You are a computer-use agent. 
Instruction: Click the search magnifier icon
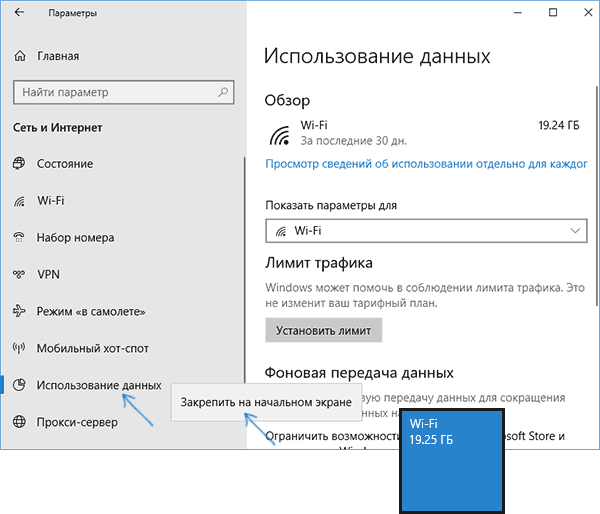click(223, 92)
